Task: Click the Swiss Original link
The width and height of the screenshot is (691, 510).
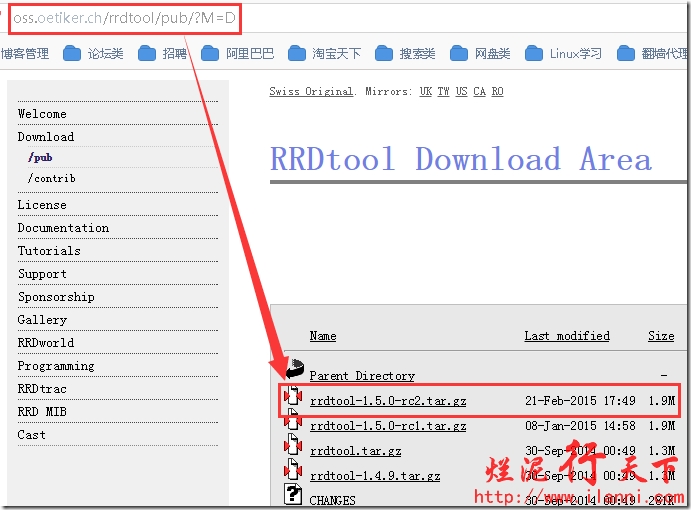Action: (311, 91)
